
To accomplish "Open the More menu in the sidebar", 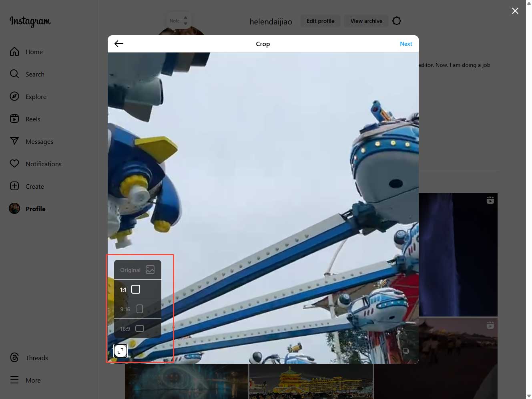I will [x=14, y=380].
